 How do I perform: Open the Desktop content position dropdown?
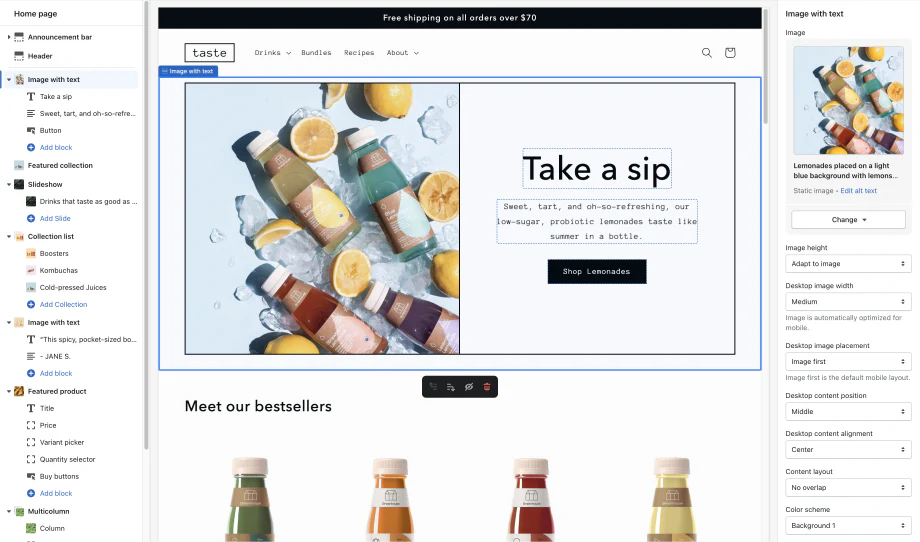[x=848, y=412]
